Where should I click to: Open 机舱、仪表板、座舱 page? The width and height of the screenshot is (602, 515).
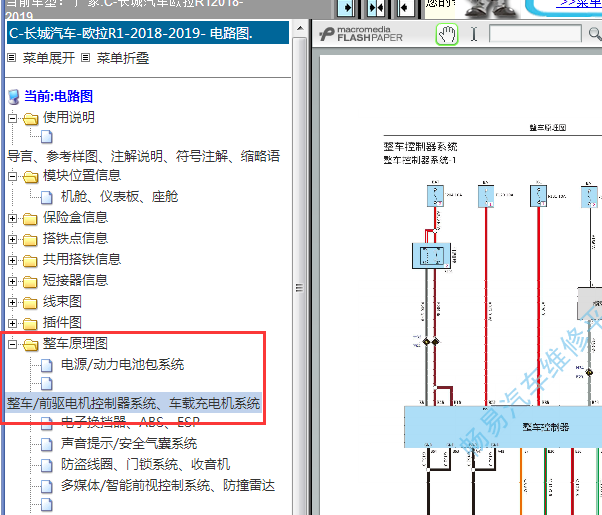coord(119,197)
